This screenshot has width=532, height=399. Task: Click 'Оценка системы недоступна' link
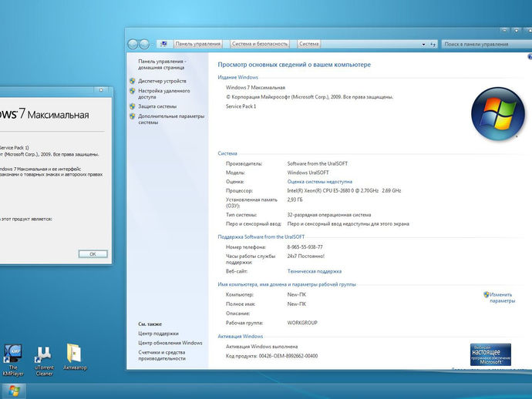320,182
